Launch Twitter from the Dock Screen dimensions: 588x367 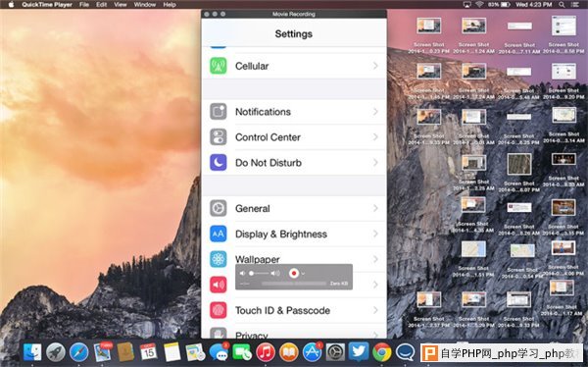[359, 352]
